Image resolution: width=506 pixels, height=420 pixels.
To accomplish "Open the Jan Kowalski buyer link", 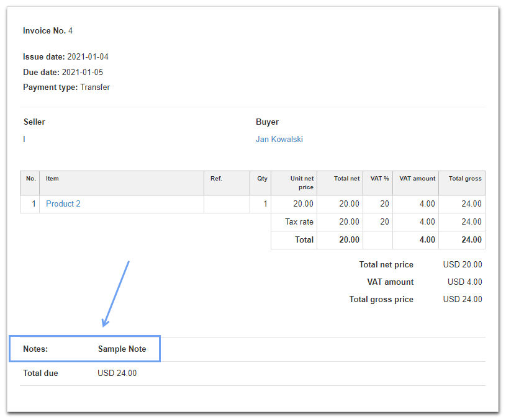I will click(279, 140).
